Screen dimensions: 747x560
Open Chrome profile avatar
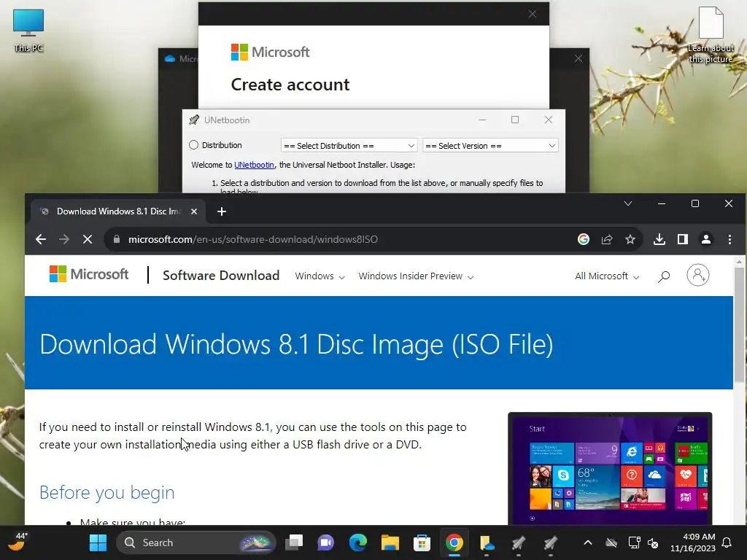pyautogui.click(x=706, y=239)
